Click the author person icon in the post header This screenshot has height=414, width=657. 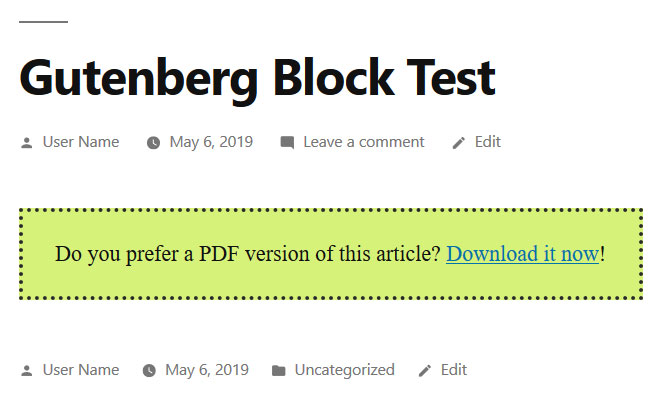pos(27,143)
